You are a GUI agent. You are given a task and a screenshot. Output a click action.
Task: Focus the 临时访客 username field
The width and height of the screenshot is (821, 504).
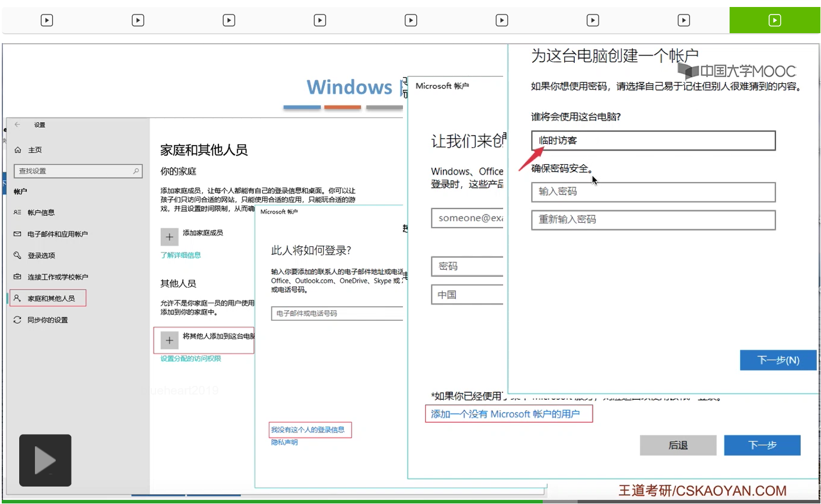pyautogui.click(x=653, y=140)
